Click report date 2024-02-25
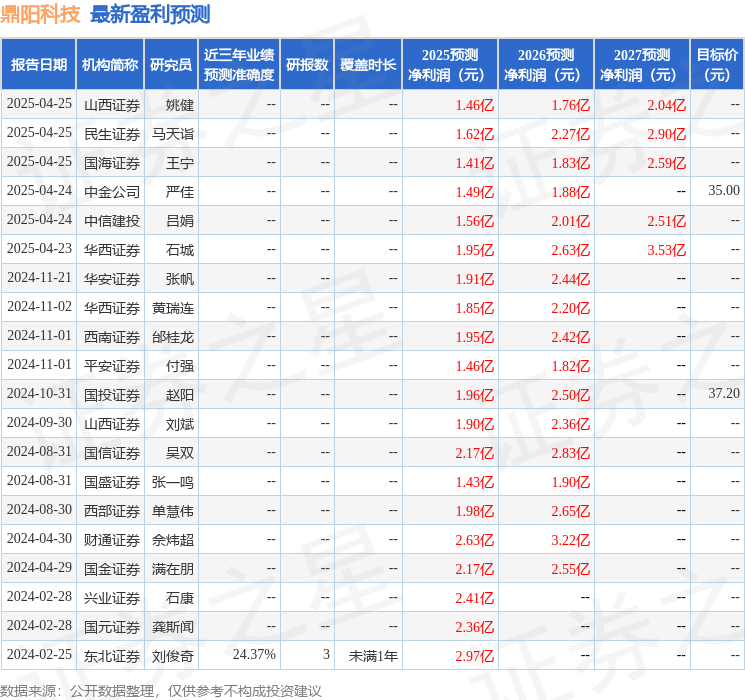Viewport: 745px width, 700px height. coord(39,654)
